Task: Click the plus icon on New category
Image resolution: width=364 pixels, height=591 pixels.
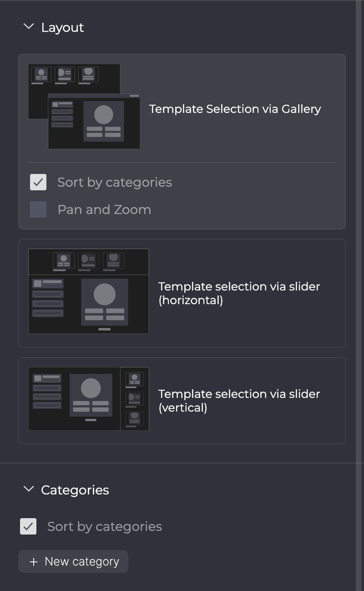Action: (33, 562)
